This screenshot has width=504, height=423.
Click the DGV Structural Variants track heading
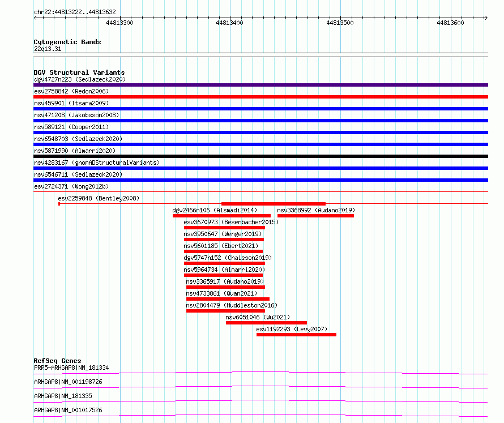[x=79, y=72]
